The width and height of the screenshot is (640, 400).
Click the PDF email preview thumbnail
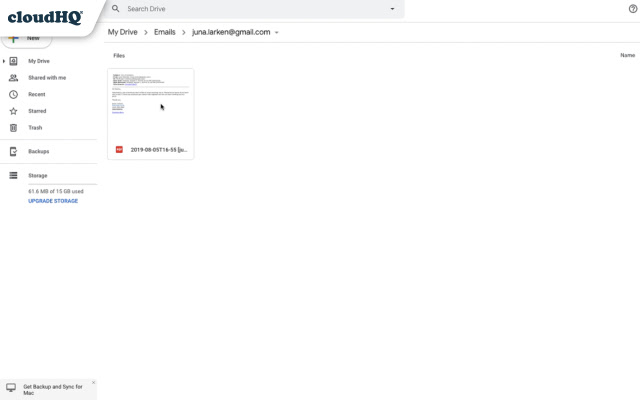[151, 105]
